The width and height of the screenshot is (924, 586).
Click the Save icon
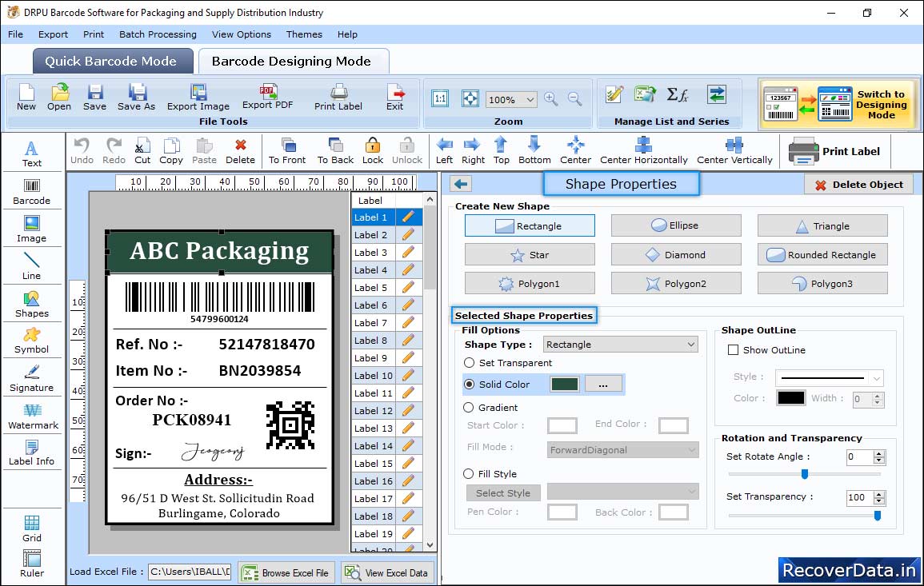[95, 98]
